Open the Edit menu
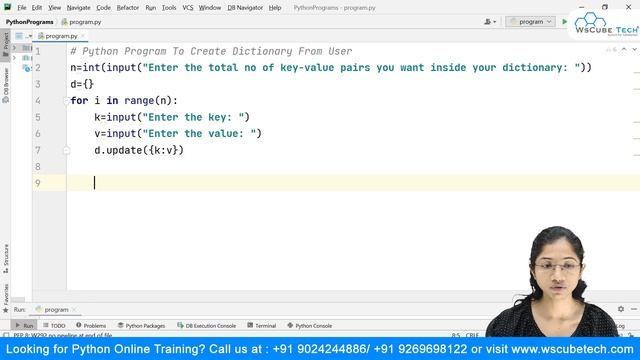 37,7
